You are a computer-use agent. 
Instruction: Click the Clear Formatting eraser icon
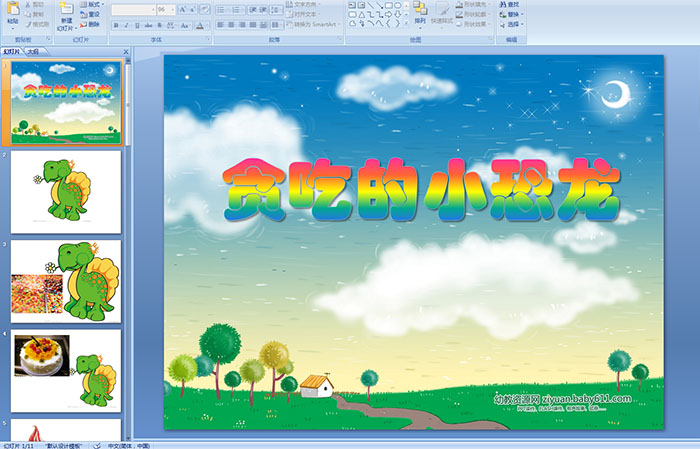(x=204, y=9)
